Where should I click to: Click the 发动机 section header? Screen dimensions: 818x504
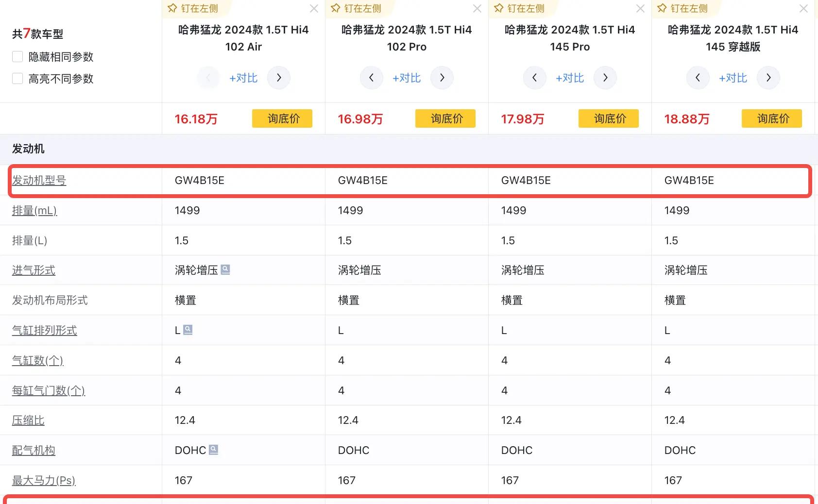pos(28,149)
